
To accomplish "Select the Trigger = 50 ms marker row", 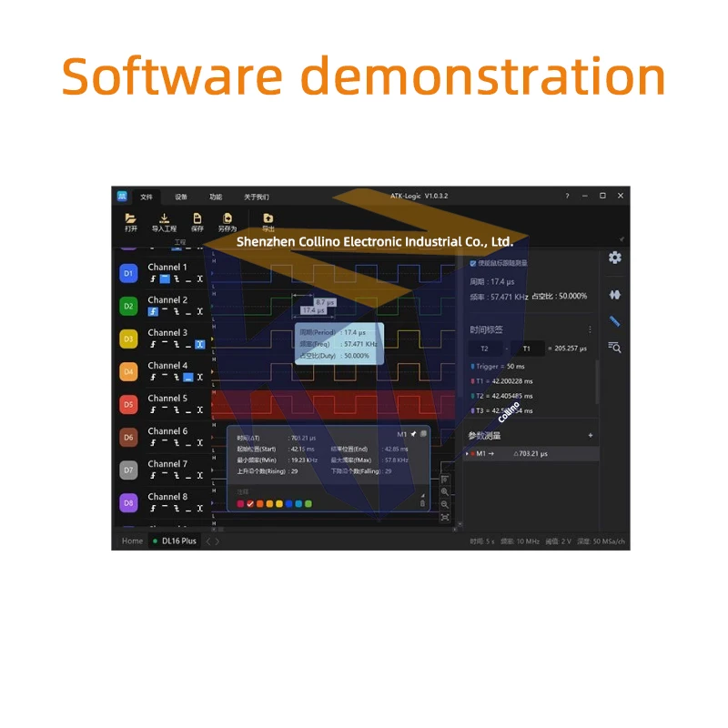I will tap(498, 367).
